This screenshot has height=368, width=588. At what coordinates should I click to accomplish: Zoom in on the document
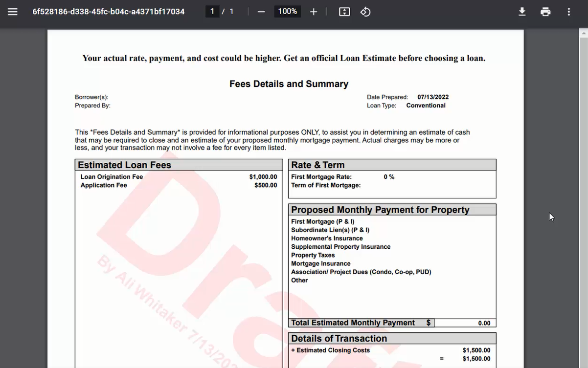coord(313,11)
